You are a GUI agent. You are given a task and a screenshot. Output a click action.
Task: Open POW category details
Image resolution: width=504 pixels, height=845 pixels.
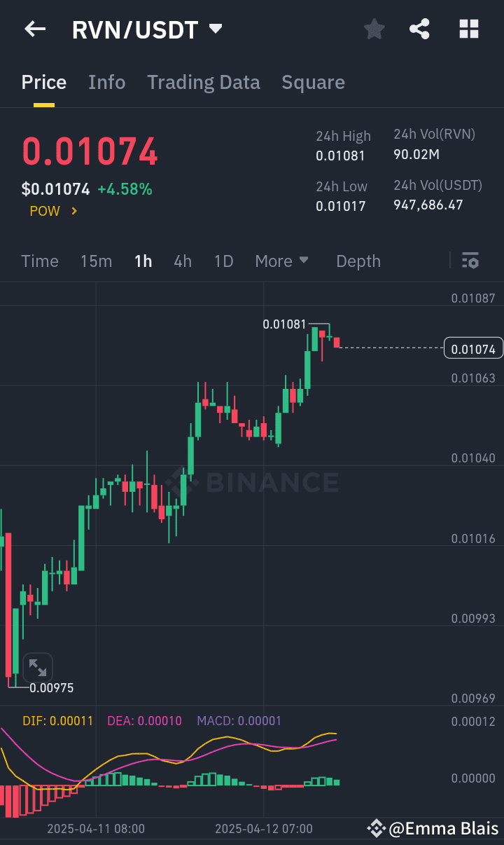tap(53, 210)
